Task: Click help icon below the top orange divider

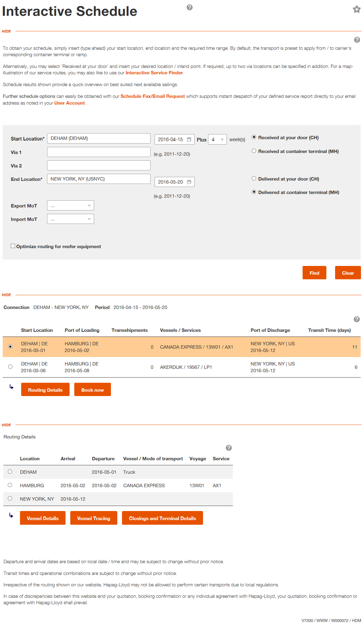Action: point(357,40)
